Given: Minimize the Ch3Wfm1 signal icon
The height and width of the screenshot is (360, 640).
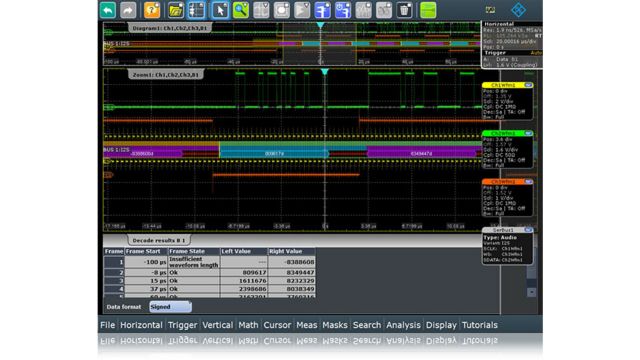Looking at the screenshot, I should coord(528,182).
